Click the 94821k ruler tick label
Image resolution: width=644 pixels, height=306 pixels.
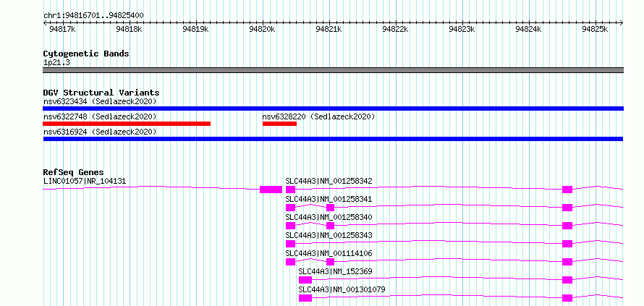pyautogui.click(x=329, y=30)
